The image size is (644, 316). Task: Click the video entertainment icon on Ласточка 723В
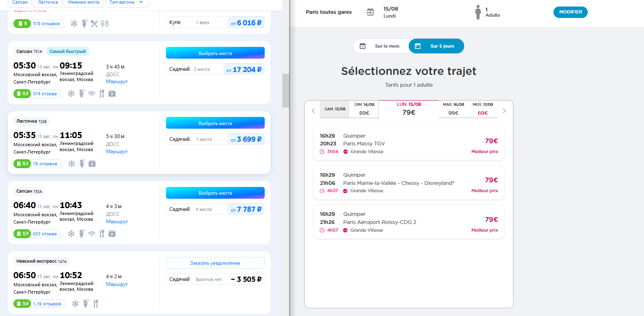(x=92, y=164)
